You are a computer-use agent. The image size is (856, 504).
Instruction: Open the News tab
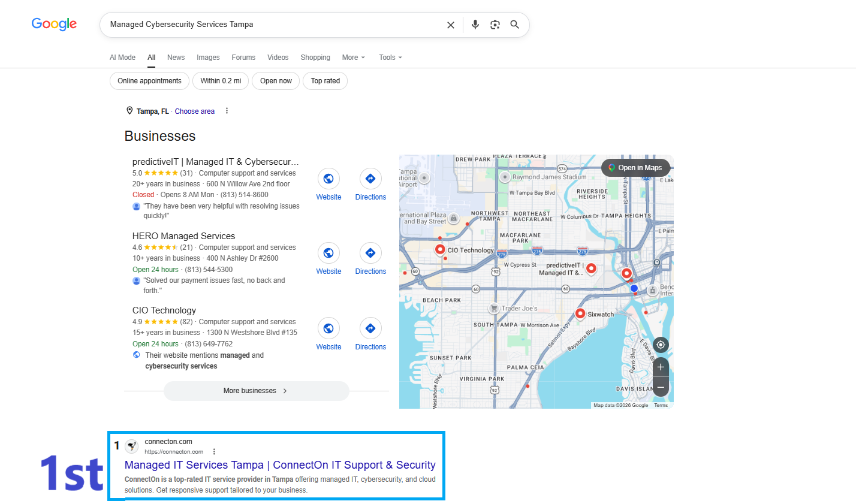176,58
